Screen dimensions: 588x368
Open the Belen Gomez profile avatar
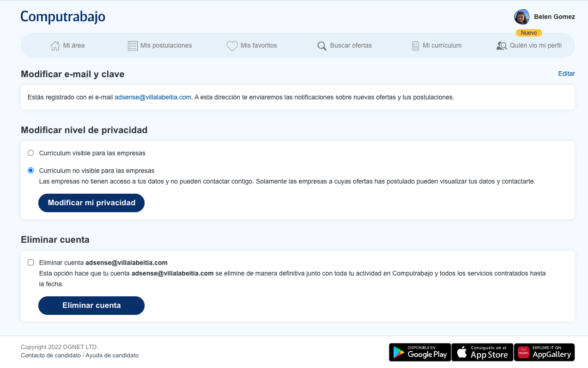pyautogui.click(x=521, y=17)
